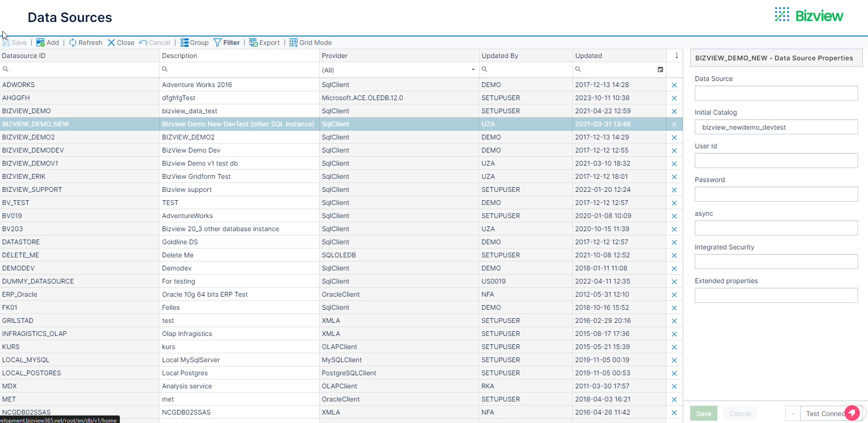Open the Provider filter dropdown
This screenshot has height=423, width=868.
[x=473, y=70]
